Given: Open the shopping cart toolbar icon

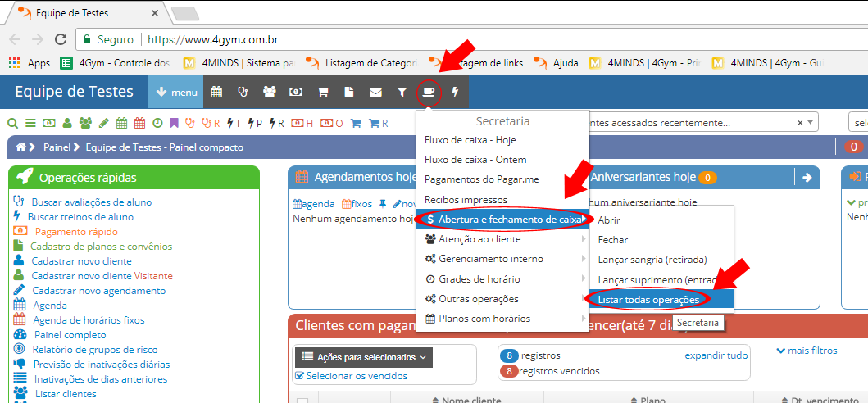Looking at the screenshot, I should click(x=322, y=93).
